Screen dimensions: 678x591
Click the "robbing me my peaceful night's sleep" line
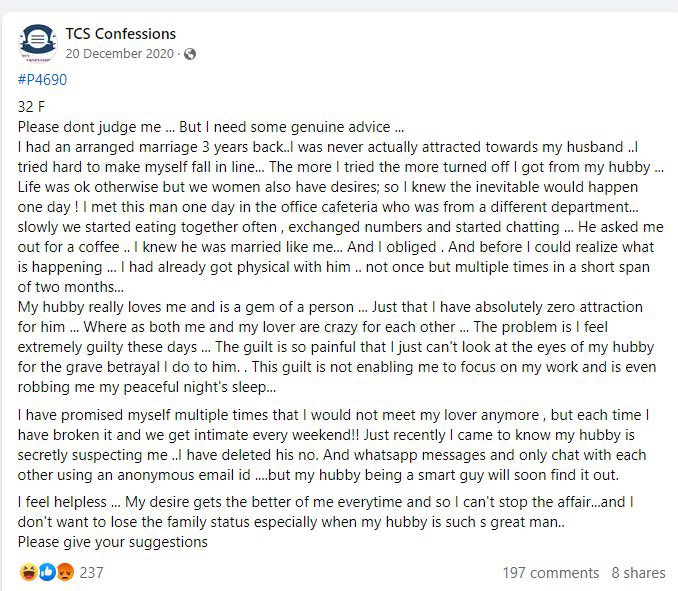coord(147,387)
